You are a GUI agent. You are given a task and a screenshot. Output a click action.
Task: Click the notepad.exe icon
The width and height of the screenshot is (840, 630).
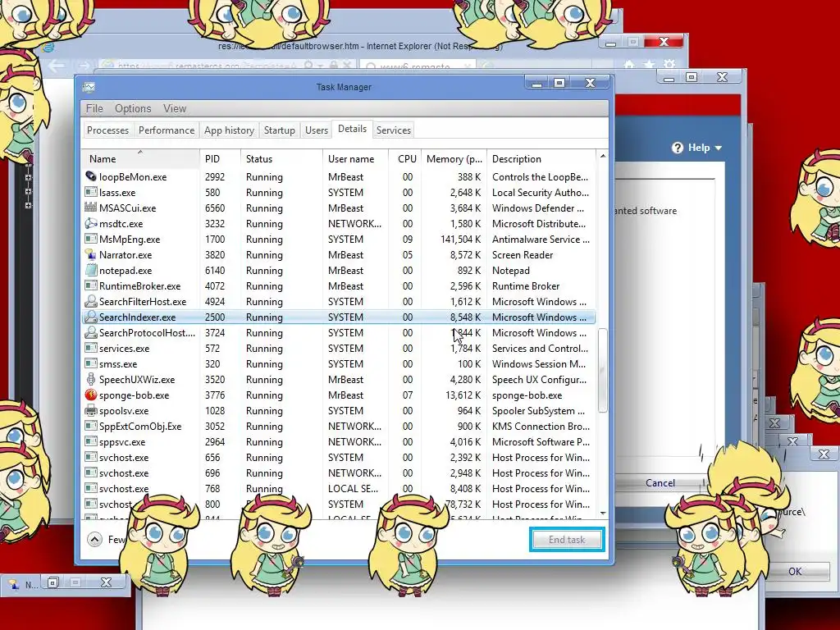pyautogui.click(x=91, y=270)
